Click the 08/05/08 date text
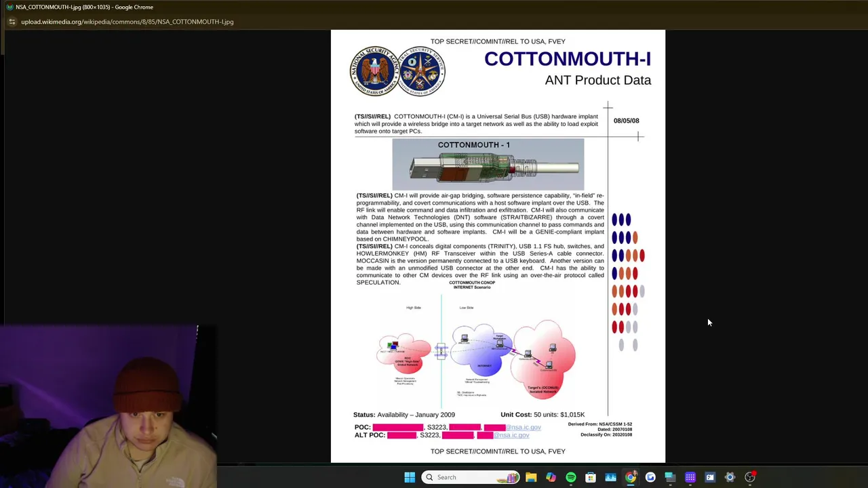 [x=626, y=121]
